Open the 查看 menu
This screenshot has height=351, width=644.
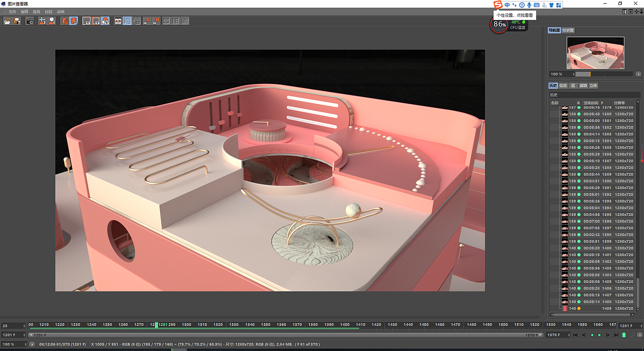tap(37, 12)
